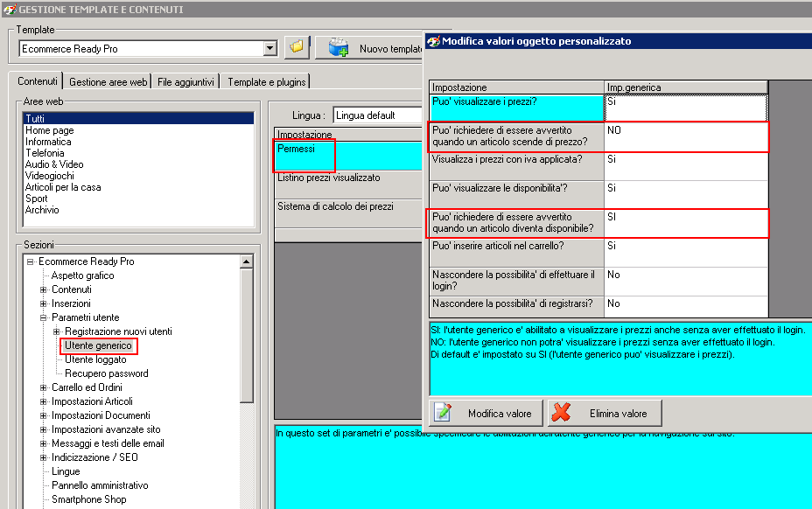Click the Nuovo template button

370,48
